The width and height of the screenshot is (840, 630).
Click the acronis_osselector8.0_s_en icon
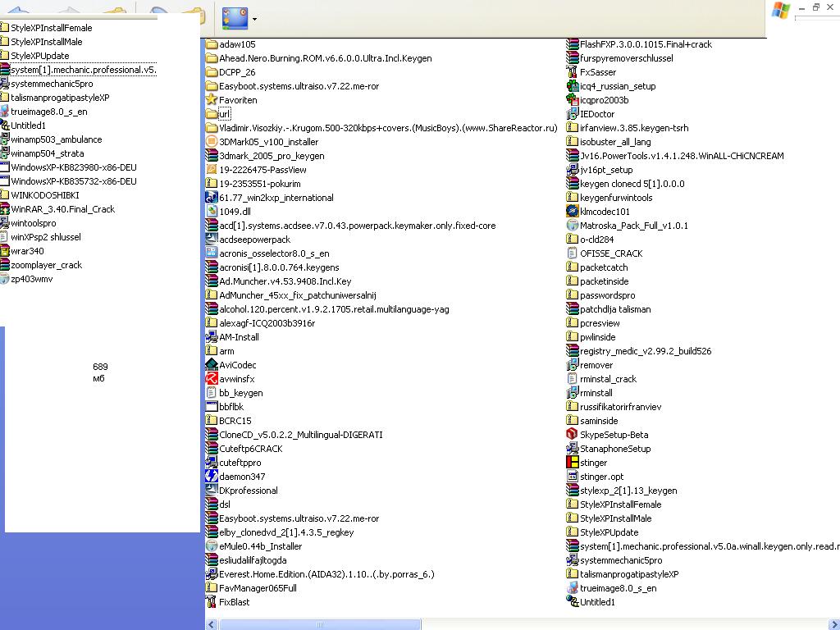coord(212,253)
